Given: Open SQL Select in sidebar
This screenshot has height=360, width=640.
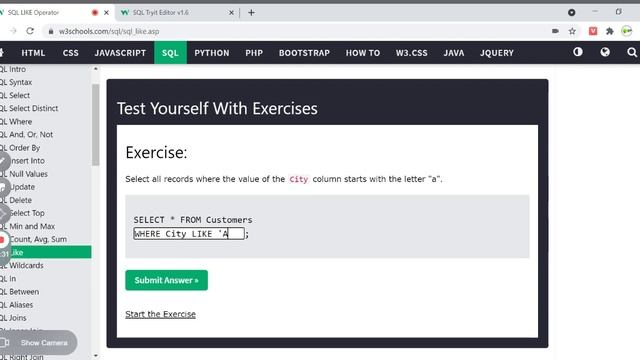Looking at the screenshot, I should click(16, 95).
